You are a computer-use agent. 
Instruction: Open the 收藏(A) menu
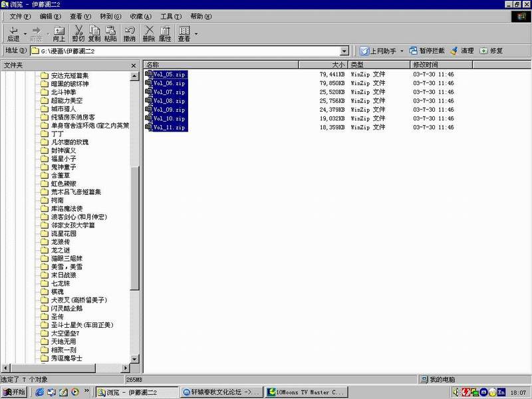141,16
